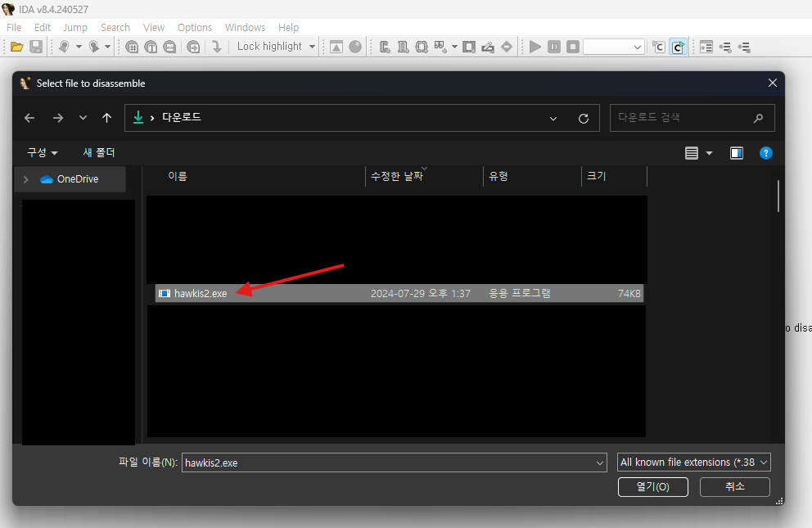
Task: Open dialog help via the question mark icon
Action: coord(765,153)
